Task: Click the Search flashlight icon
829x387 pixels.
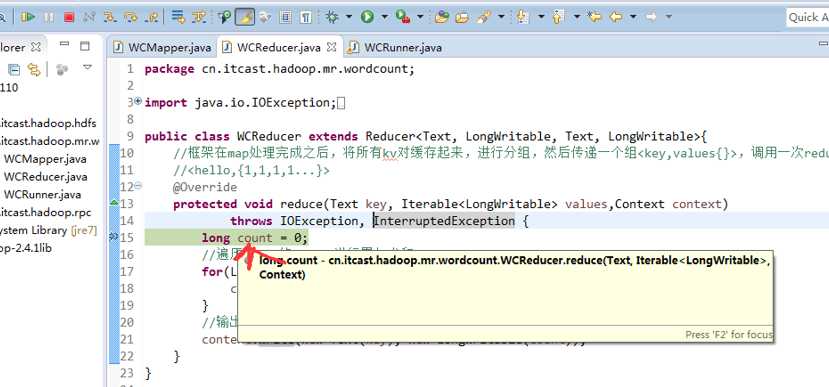Action: click(483, 17)
